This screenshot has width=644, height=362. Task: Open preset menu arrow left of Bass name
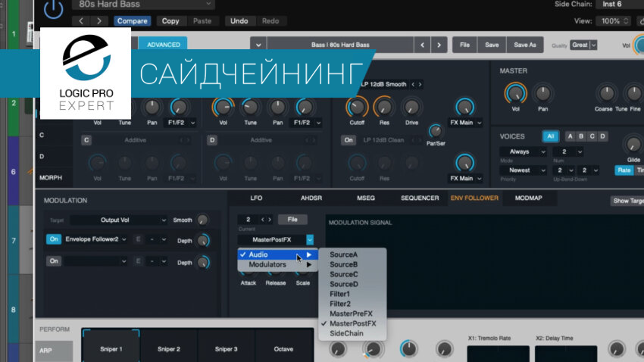coord(258,45)
